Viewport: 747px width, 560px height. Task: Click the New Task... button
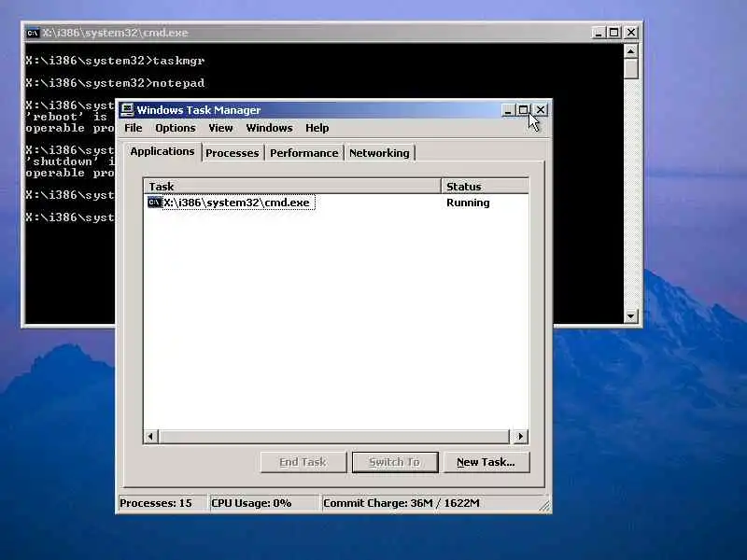click(x=486, y=462)
